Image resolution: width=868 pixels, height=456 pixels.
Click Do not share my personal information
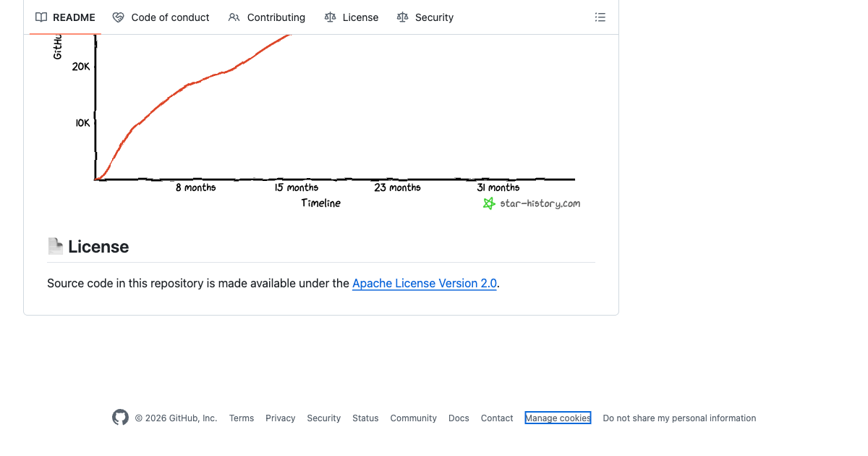(x=679, y=418)
